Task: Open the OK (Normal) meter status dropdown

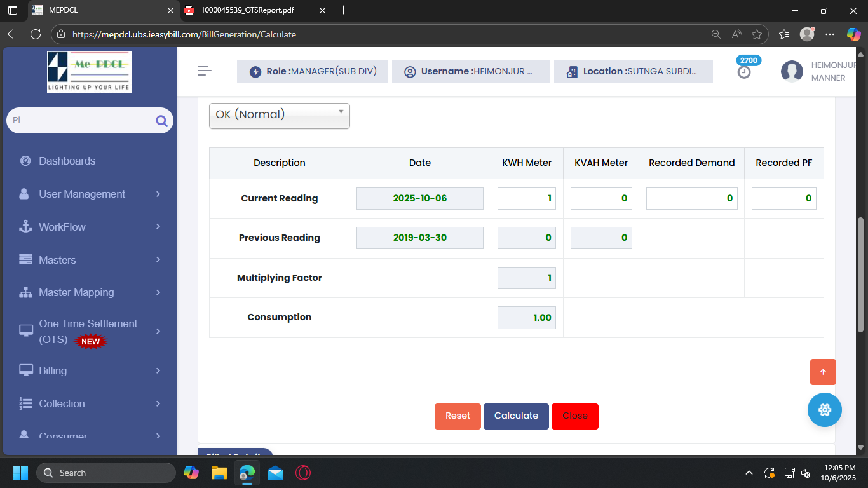Action: [x=279, y=115]
